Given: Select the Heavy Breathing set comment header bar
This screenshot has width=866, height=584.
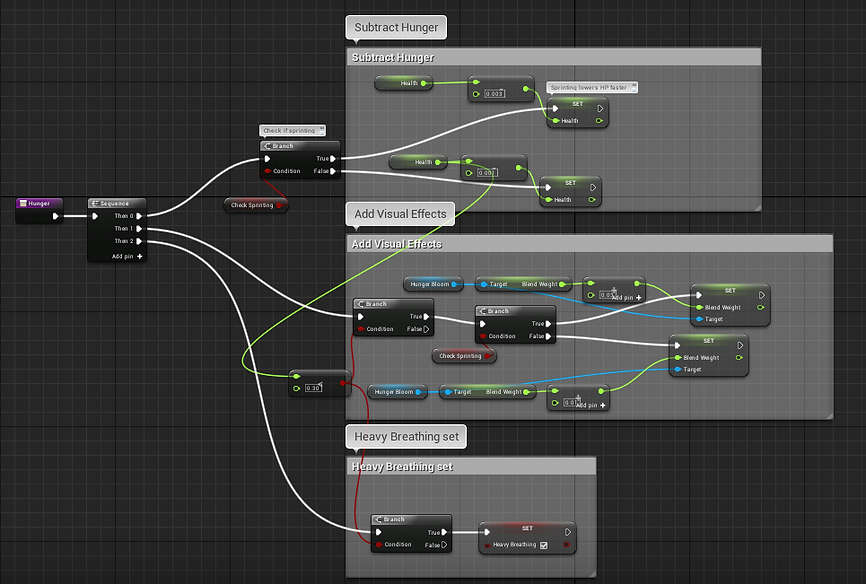Looking at the screenshot, I should click(471, 467).
